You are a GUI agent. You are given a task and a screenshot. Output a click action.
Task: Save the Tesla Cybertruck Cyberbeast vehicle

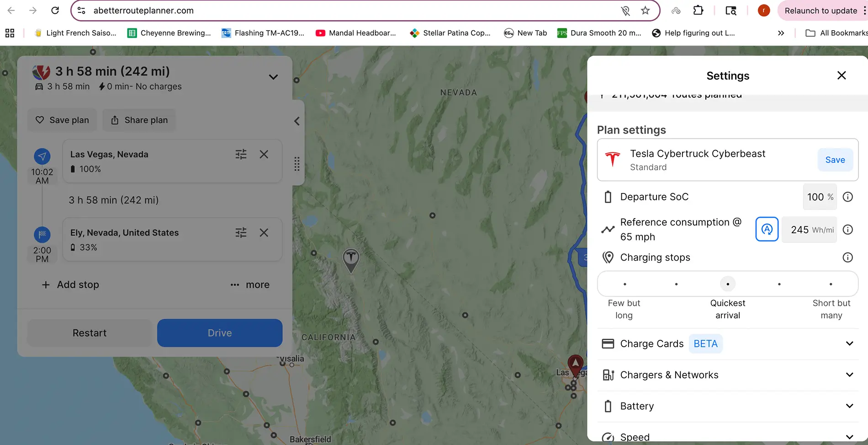[x=835, y=160]
